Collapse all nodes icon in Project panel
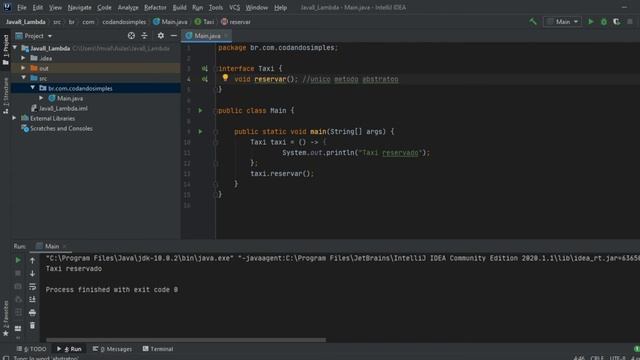This screenshot has width=640, height=360. tap(144, 36)
